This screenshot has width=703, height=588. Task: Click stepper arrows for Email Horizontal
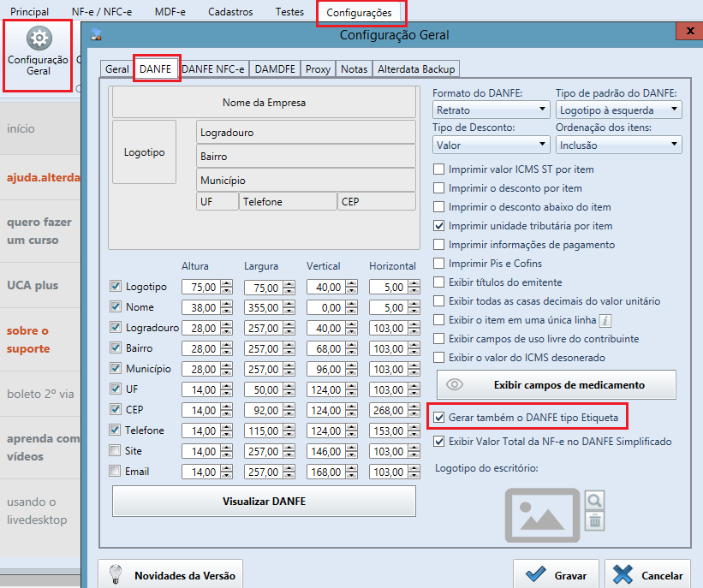(414, 472)
